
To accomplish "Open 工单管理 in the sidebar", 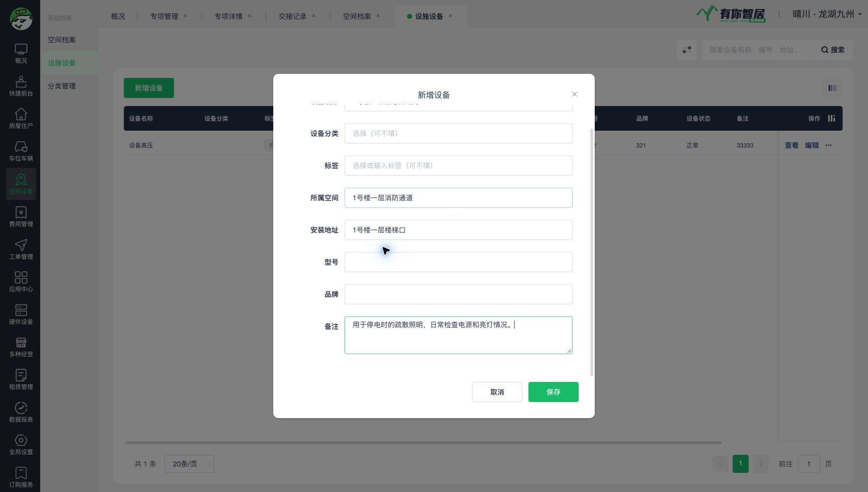I will [x=21, y=249].
